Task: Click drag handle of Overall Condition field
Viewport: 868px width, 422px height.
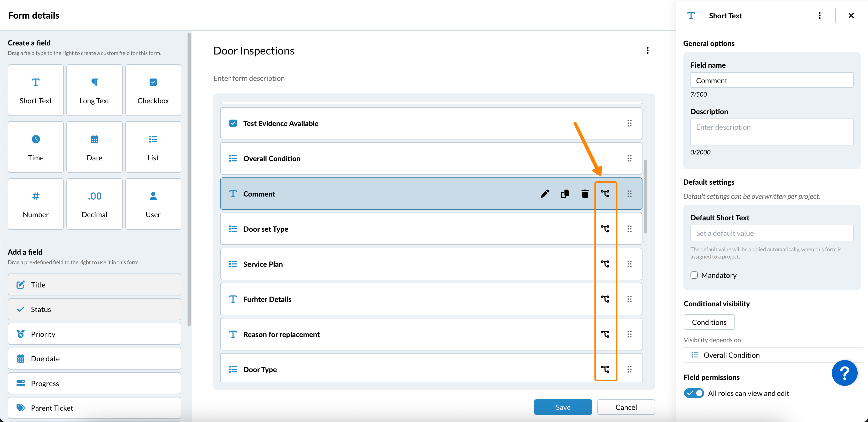Action: pos(629,158)
